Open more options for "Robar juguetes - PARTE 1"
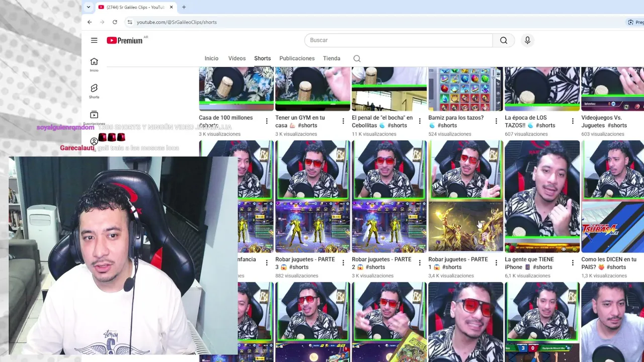Screen dimensions: 644x362 click(496, 263)
